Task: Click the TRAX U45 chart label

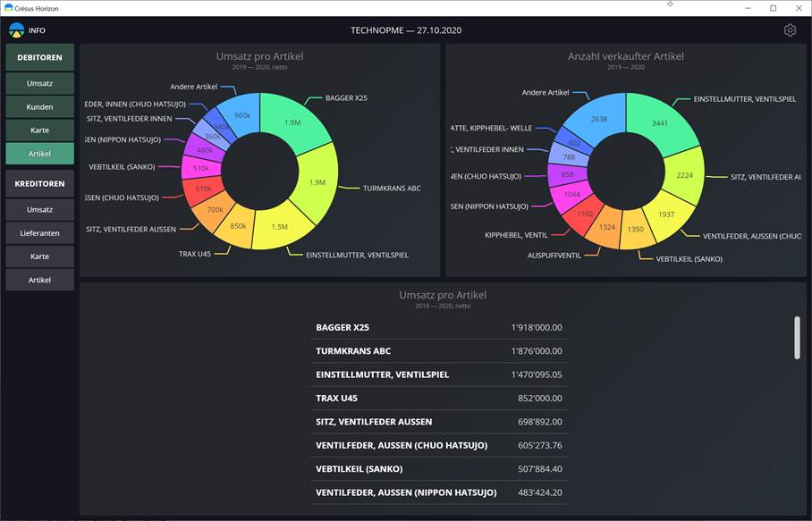Action: click(x=195, y=254)
